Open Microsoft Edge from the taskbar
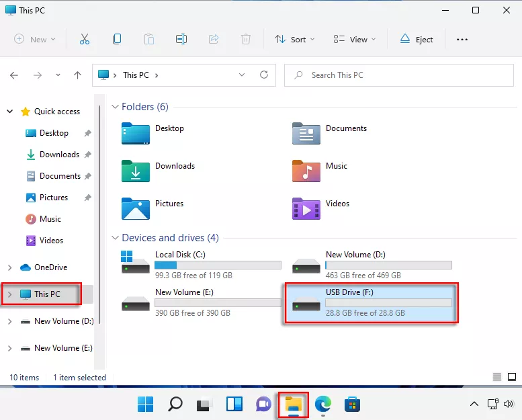The width and height of the screenshot is (522, 420). pos(322,404)
